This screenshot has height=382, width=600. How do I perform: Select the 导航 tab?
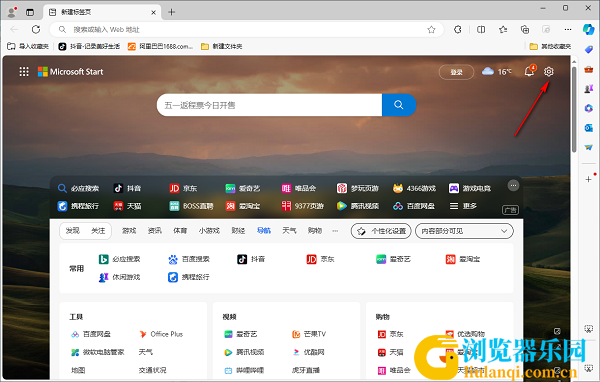[264, 231]
